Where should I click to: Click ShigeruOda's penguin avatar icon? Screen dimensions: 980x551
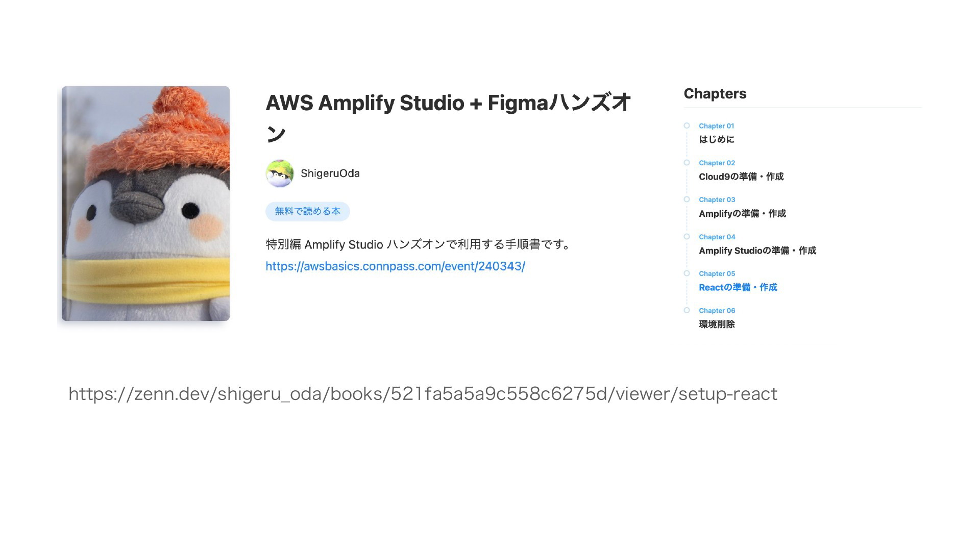(279, 173)
